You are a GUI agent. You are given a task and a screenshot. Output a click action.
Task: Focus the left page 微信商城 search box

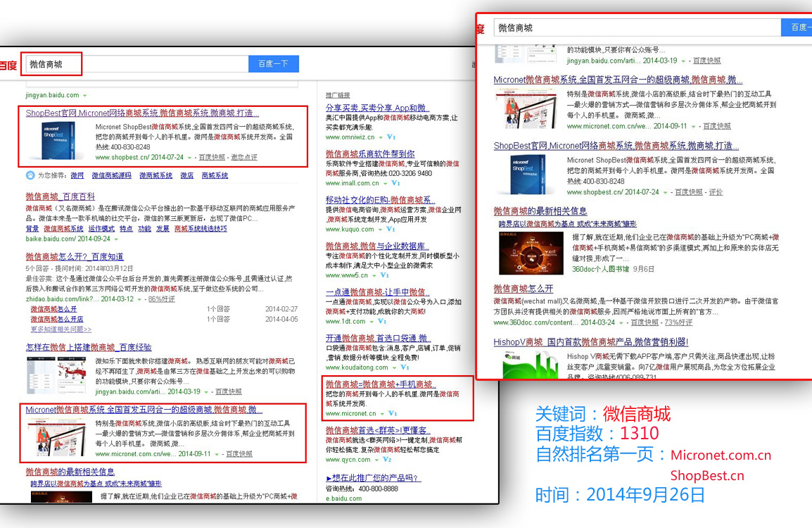pyautogui.click(x=136, y=64)
